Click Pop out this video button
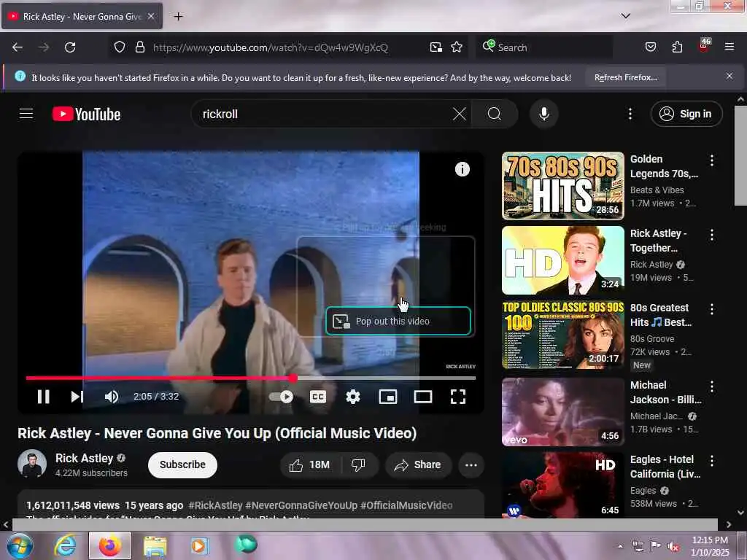This screenshot has width=747, height=560. (398, 322)
